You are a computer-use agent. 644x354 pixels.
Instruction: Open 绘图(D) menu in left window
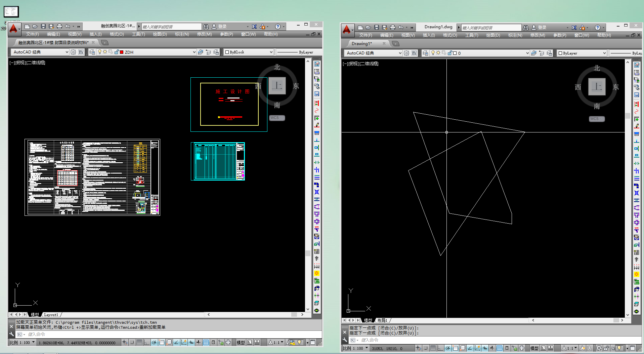[x=160, y=34]
